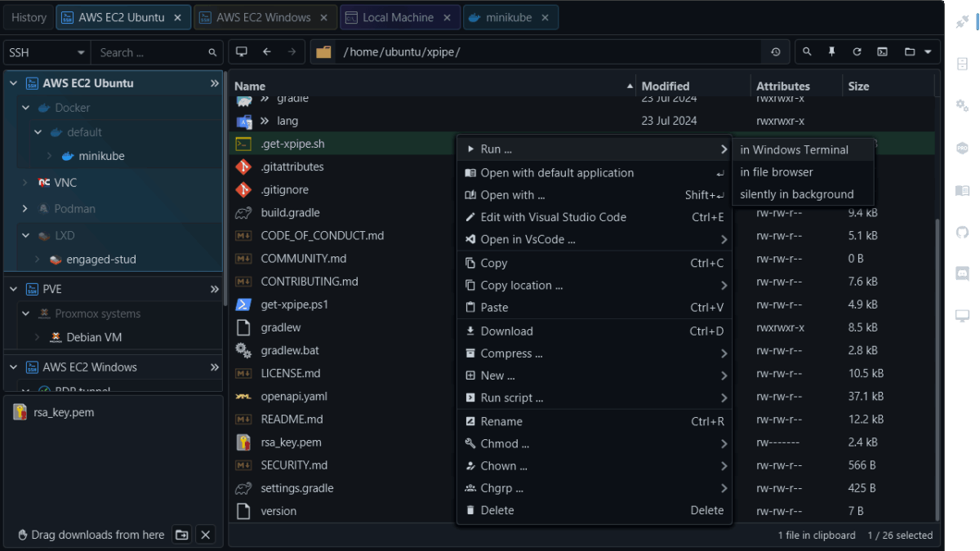980x551 pixels.
Task: Expand the VNC tree node
Action: pos(26,183)
